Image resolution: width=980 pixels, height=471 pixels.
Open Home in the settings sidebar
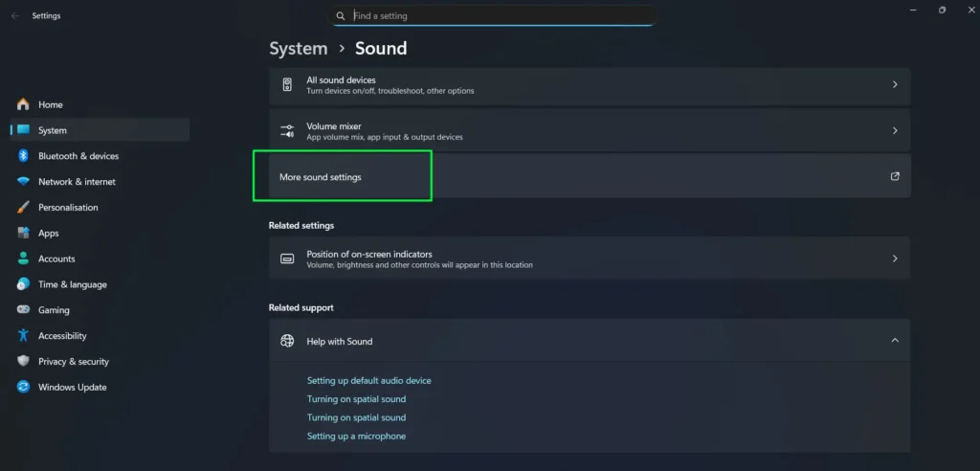coord(100,104)
